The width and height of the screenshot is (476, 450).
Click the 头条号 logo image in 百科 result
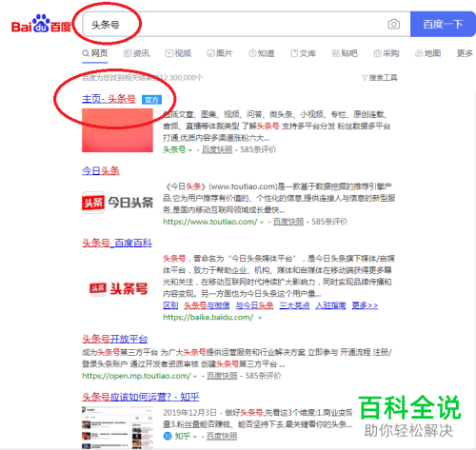119,288
